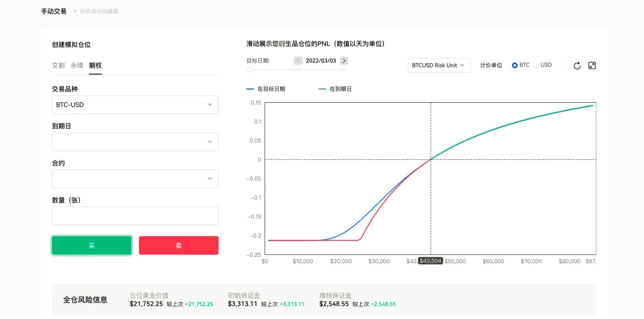Toggle the 在到期日 legend series

click(x=335, y=89)
